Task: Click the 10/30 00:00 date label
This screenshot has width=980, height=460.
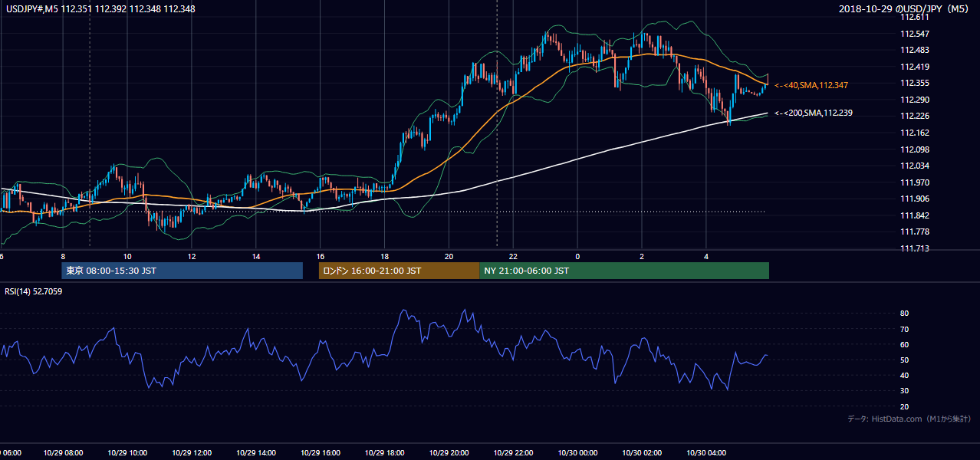Action: point(577,453)
